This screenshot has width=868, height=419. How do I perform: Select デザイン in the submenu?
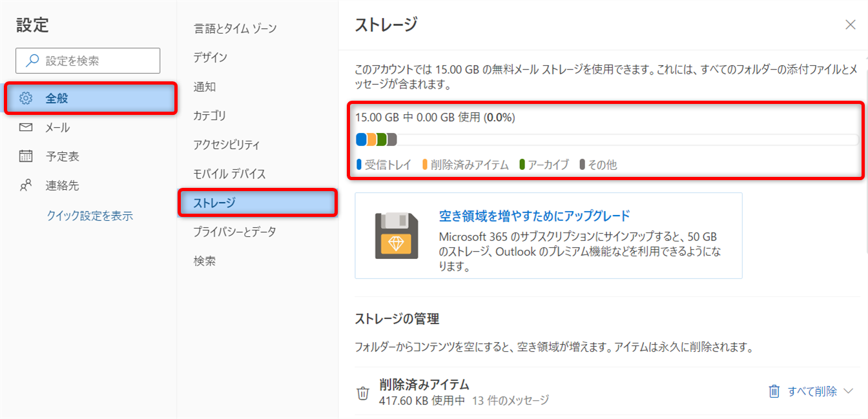coord(211,57)
